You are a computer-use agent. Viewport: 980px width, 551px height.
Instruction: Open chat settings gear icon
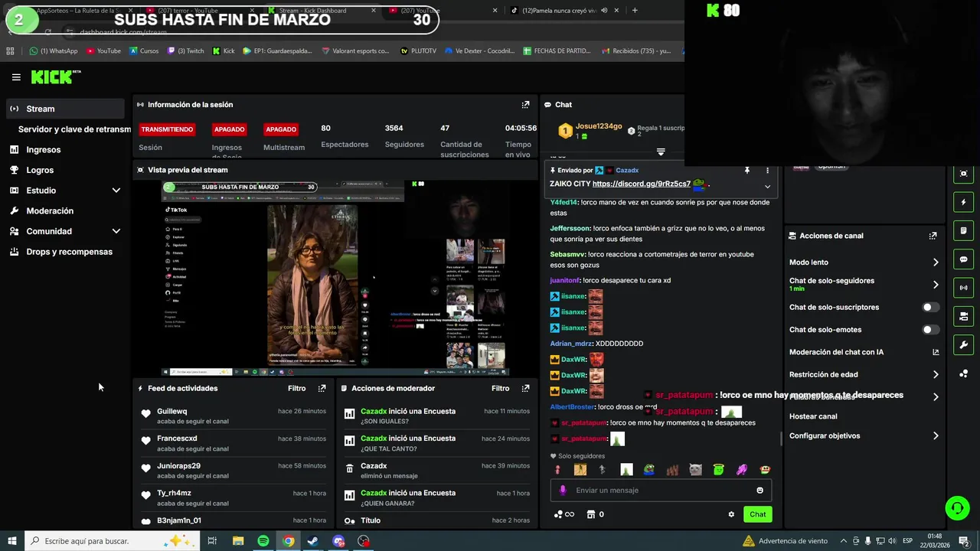tap(731, 514)
